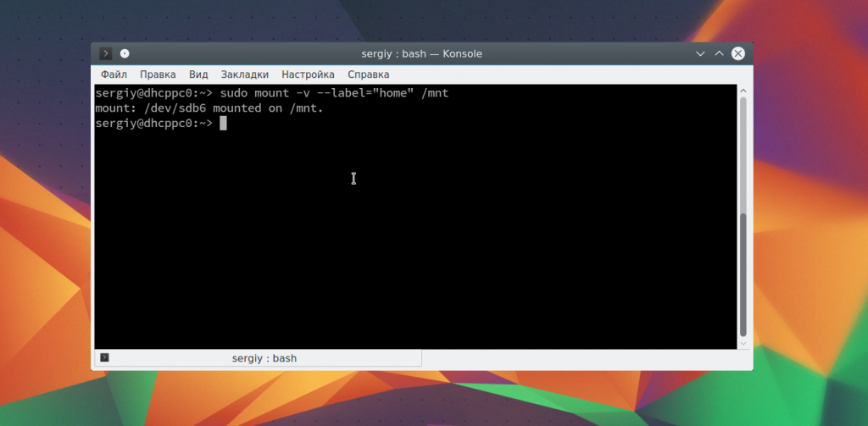Screen dimensions: 868x426
Task: Open the Файл menu
Action: pyautogui.click(x=114, y=75)
